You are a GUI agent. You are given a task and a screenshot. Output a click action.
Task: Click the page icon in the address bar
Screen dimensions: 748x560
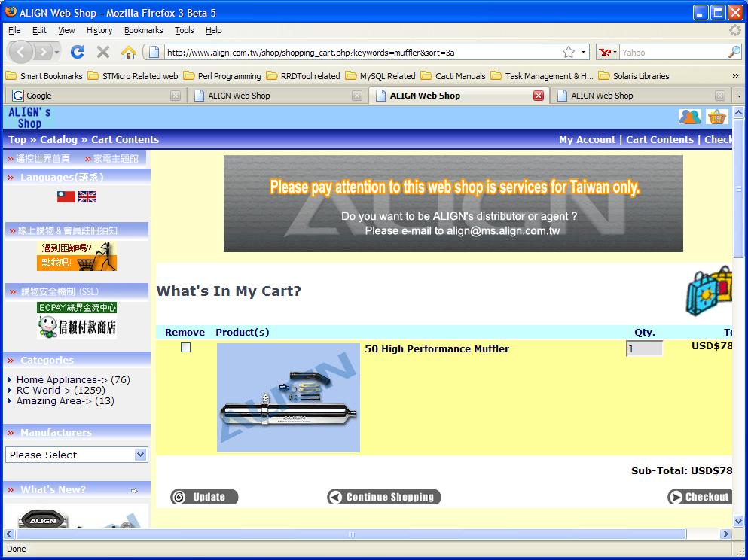click(x=154, y=52)
